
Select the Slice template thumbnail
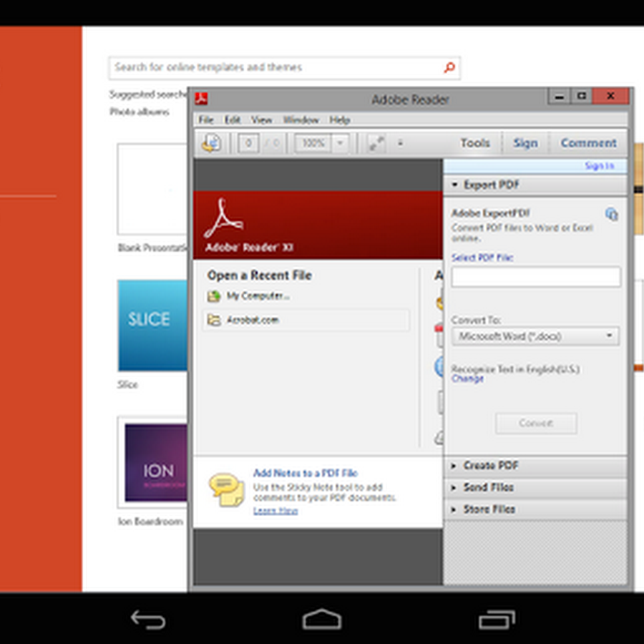pos(152,326)
